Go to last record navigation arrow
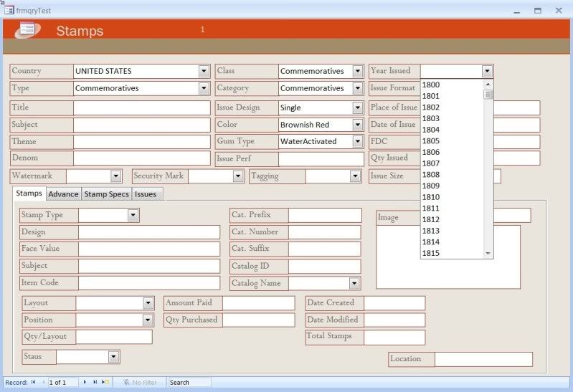The width and height of the screenshot is (573, 392). pos(95,382)
